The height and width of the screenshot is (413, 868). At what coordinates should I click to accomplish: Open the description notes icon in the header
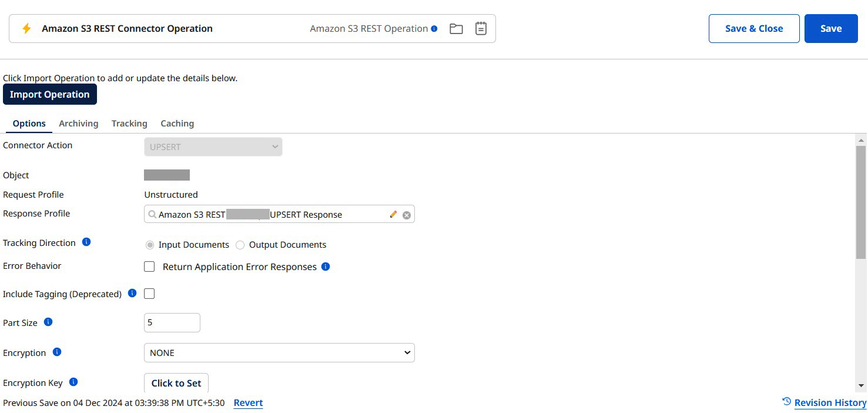coord(481,29)
